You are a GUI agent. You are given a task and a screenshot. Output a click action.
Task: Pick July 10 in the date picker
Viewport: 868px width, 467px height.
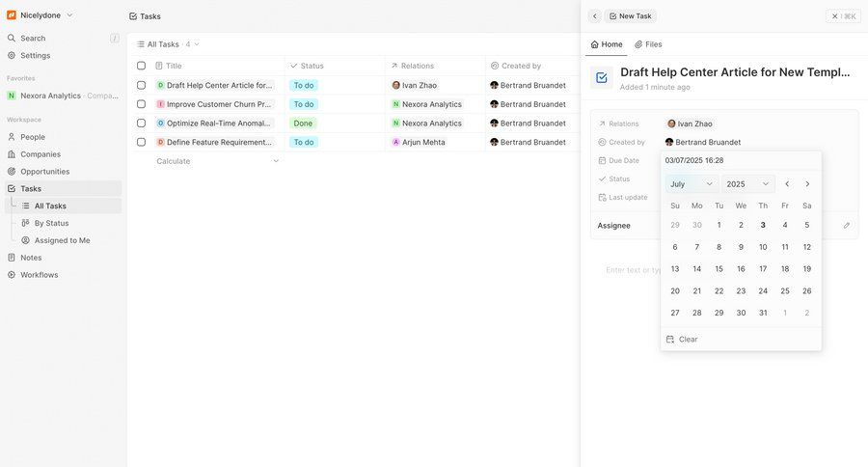[x=763, y=247]
